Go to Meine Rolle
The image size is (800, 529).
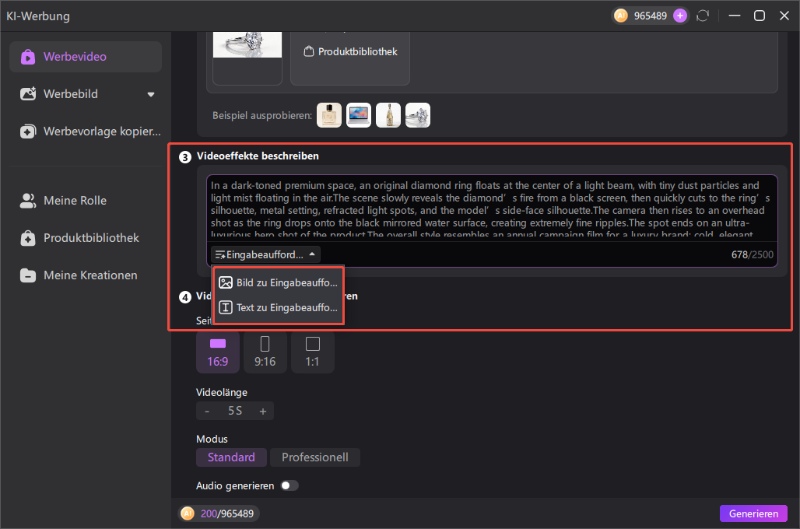(x=86, y=200)
